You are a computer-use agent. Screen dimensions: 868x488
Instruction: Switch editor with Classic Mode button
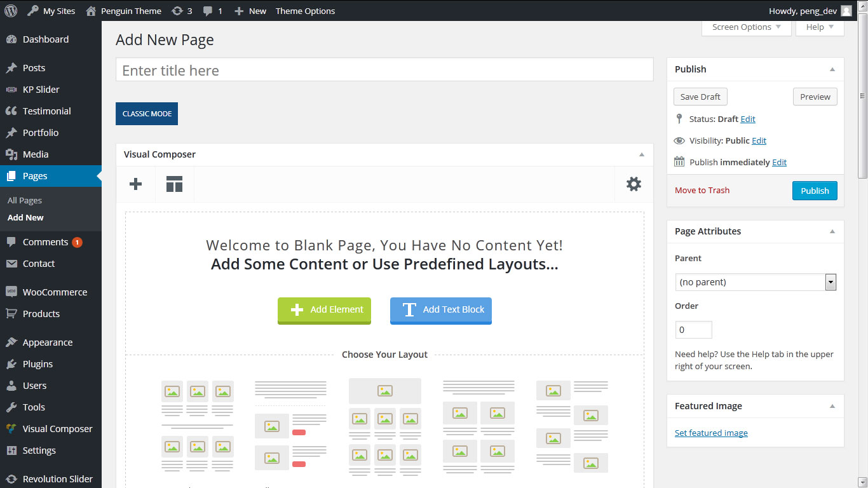pyautogui.click(x=147, y=114)
